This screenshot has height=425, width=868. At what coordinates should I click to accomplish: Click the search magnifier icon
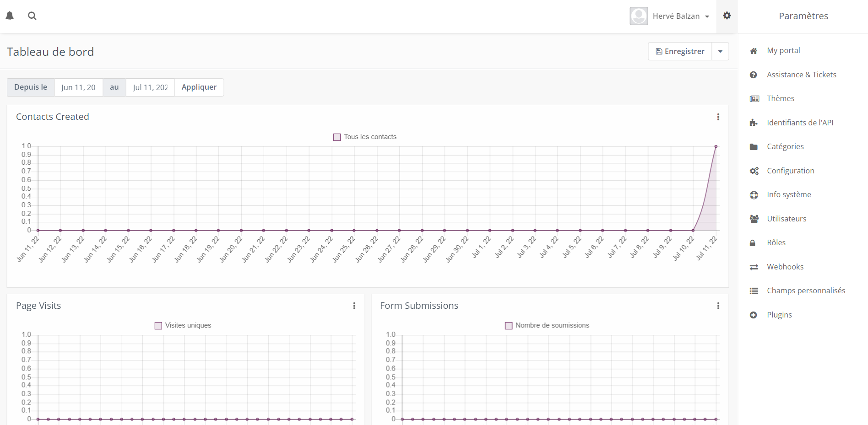click(32, 16)
